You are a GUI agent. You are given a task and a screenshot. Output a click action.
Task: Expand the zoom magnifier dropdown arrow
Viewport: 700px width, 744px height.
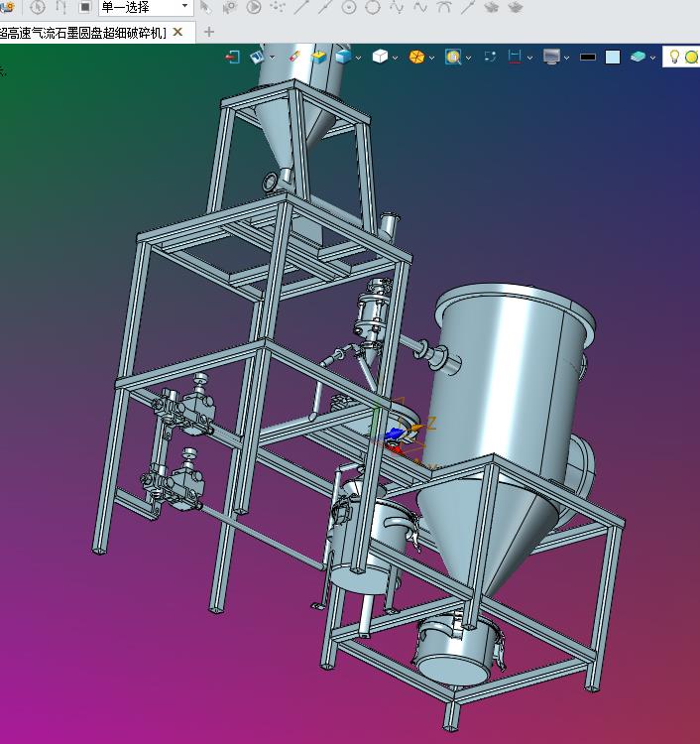pyautogui.click(x=469, y=58)
